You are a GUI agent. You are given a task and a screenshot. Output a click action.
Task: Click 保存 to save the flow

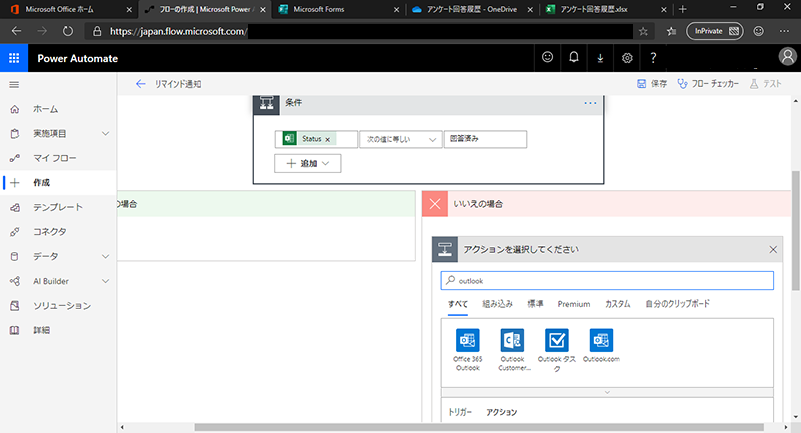click(x=652, y=84)
